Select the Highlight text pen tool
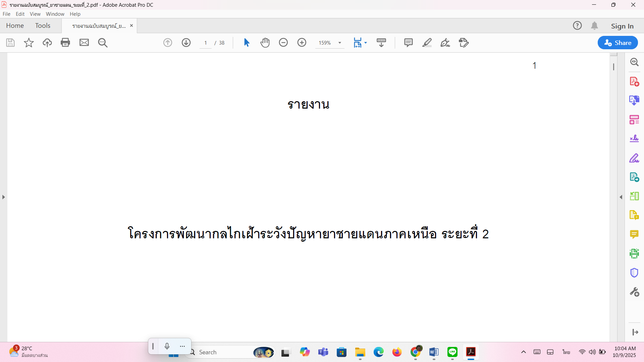This screenshot has height=362, width=644. coord(427,43)
